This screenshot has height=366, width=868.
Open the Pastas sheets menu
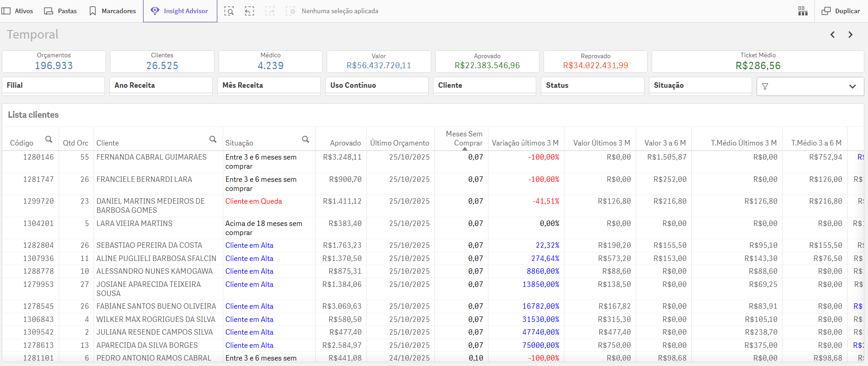[x=60, y=11]
